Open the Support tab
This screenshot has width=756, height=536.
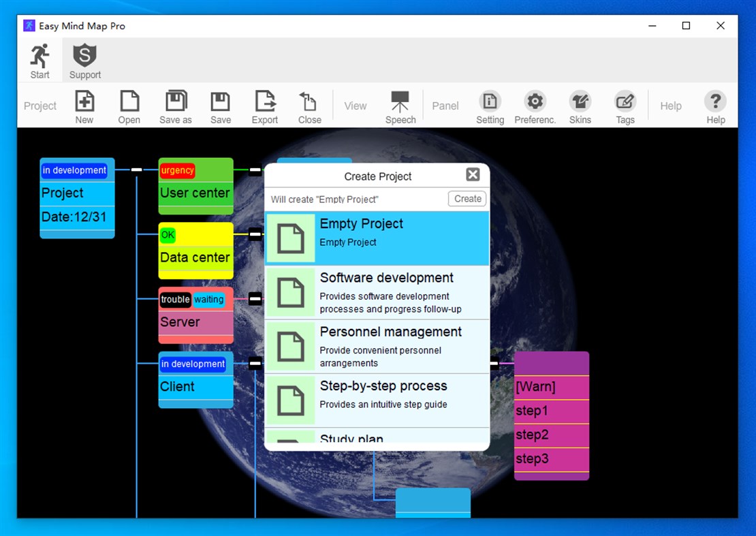(84, 60)
